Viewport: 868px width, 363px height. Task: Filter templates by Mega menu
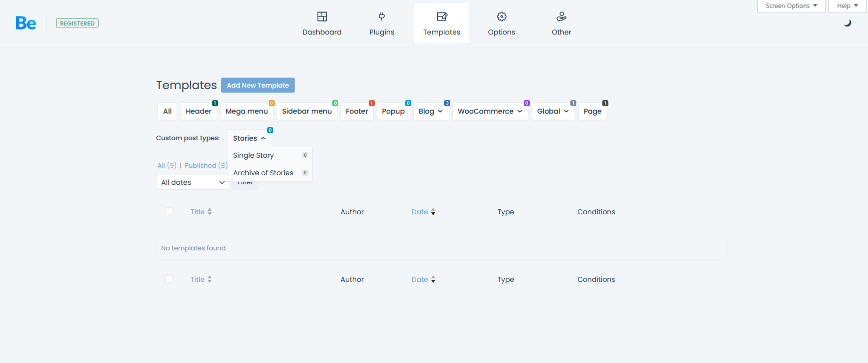pyautogui.click(x=247, y=111)
